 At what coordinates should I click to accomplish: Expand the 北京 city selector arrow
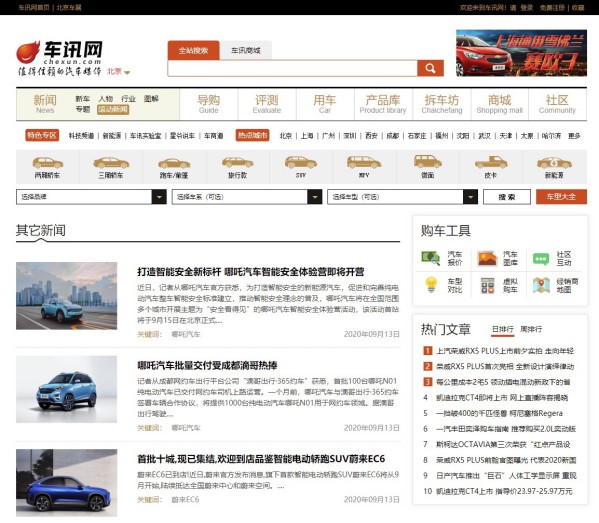(127, 73)
